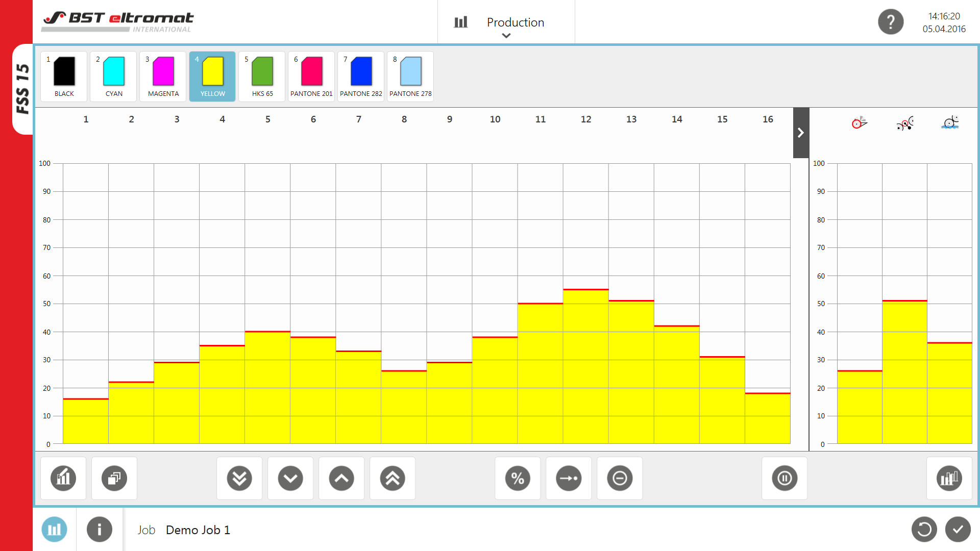Click the circular reset arrow icon

[x=924, y=530]
